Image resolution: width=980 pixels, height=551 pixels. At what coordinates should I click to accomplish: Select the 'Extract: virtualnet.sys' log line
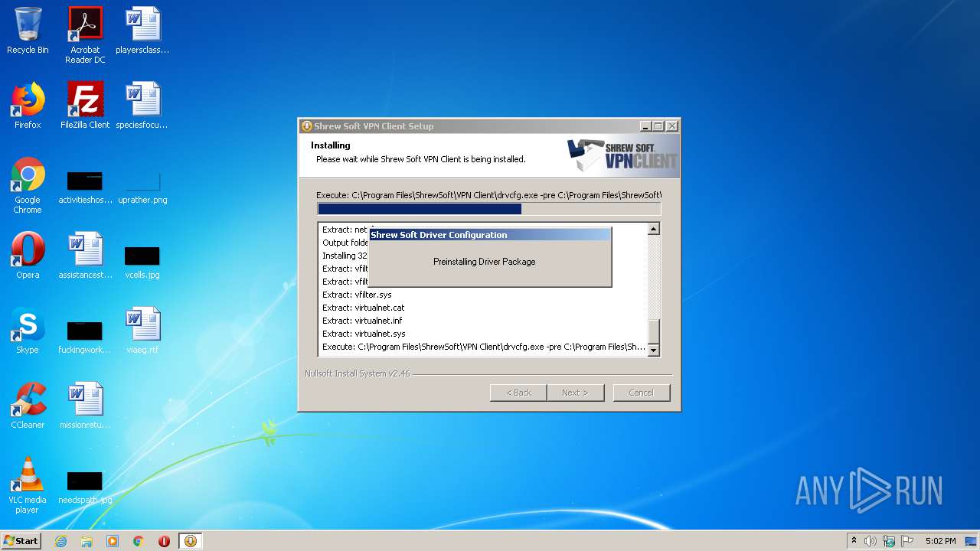(x=364, y=334)
